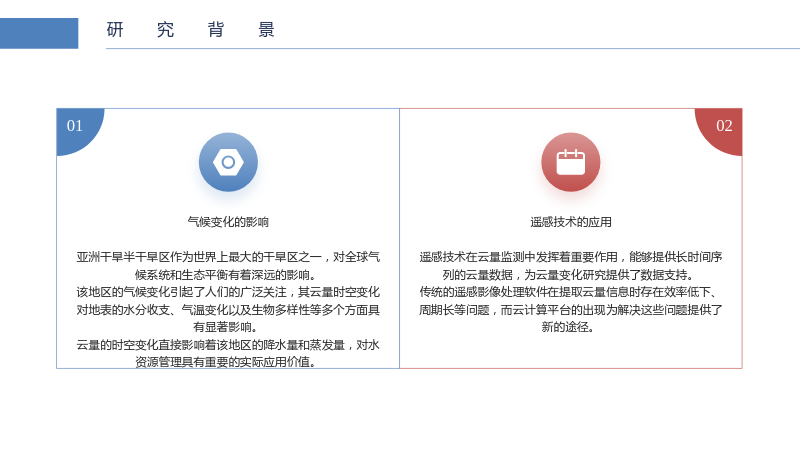Click the text line 新的途径。

click(568, 327)
